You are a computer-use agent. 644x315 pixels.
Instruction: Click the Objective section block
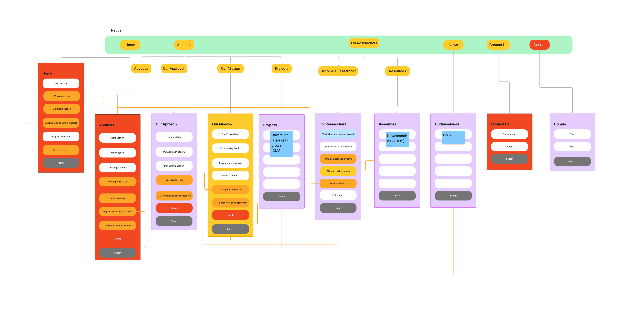coord(61,137)
